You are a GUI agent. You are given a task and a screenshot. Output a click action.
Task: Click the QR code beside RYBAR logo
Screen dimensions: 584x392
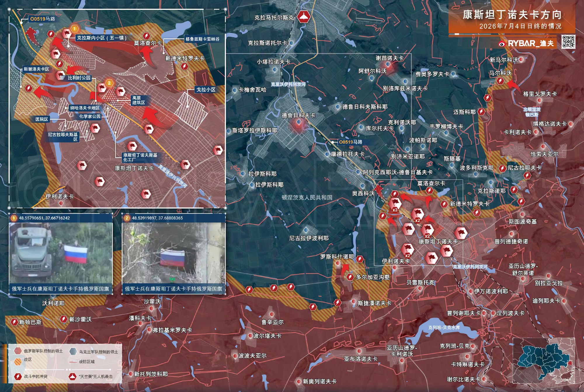(568, 42)
